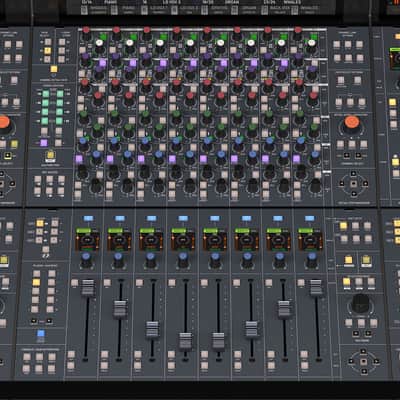
Task: Toggle lit yellow button in button grid left of faders
Action: 36,282
